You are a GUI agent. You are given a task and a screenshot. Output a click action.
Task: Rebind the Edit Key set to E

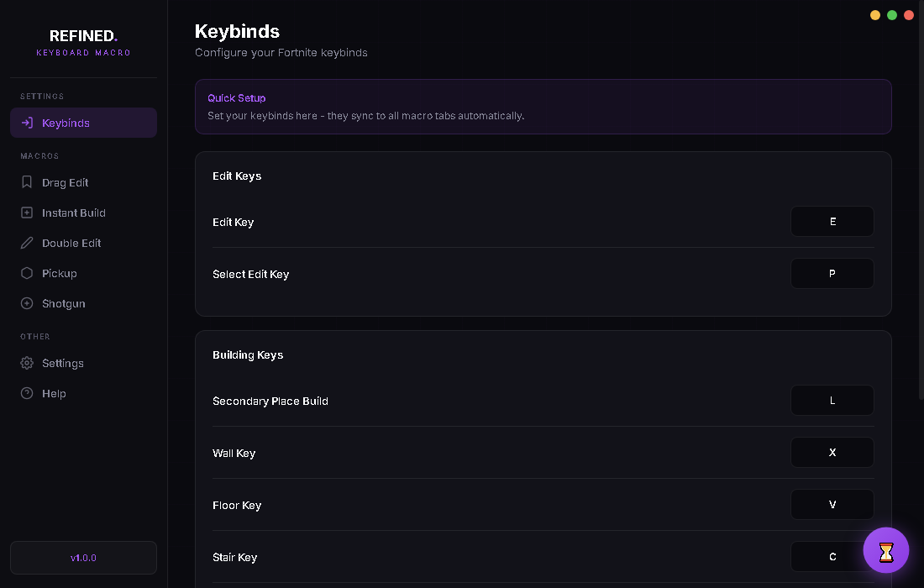[x=832, y=221]
